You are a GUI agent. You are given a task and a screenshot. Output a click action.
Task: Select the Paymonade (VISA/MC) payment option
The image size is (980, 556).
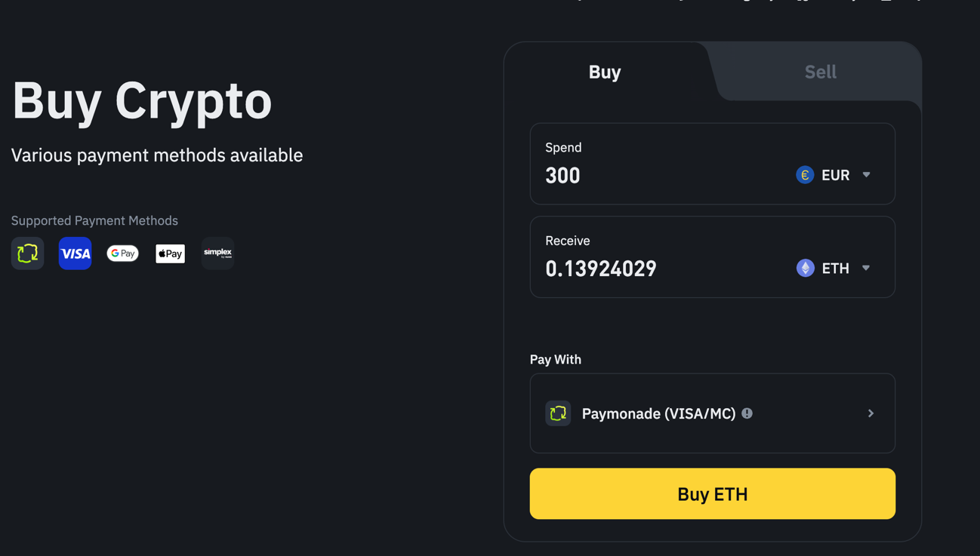658,413
